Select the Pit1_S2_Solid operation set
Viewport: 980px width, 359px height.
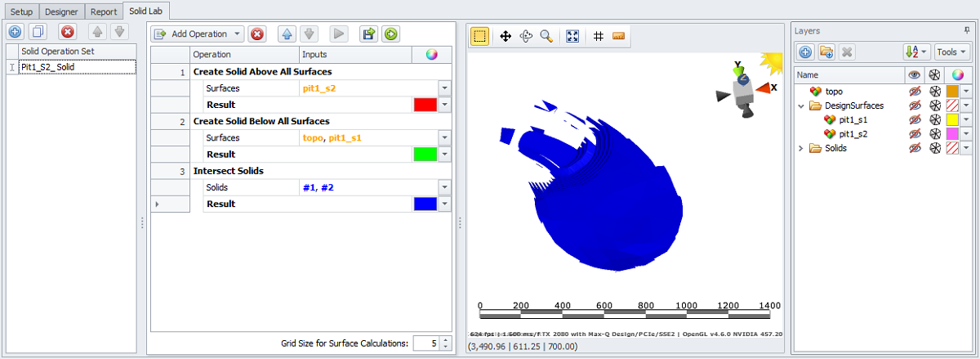(x=78, y=67)
